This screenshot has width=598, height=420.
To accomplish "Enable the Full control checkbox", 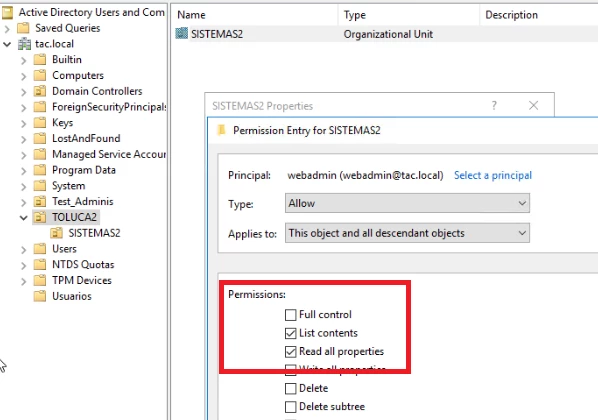I will click(x=291, y=315).
